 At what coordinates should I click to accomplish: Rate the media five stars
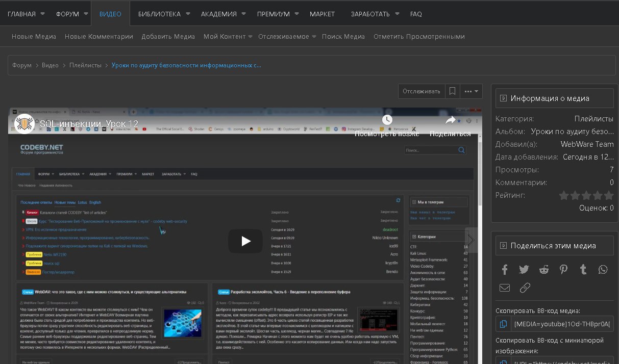click(x=609, y=195)
